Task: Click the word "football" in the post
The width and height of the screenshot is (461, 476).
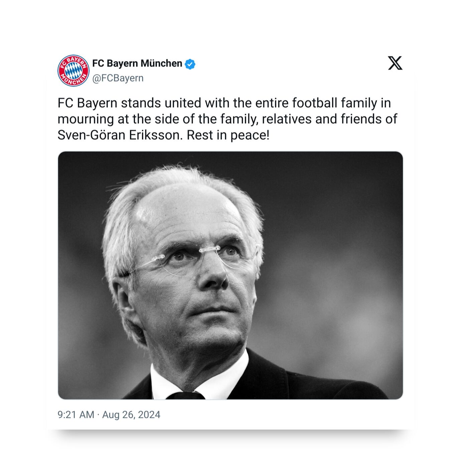Action: coord(314,103)
